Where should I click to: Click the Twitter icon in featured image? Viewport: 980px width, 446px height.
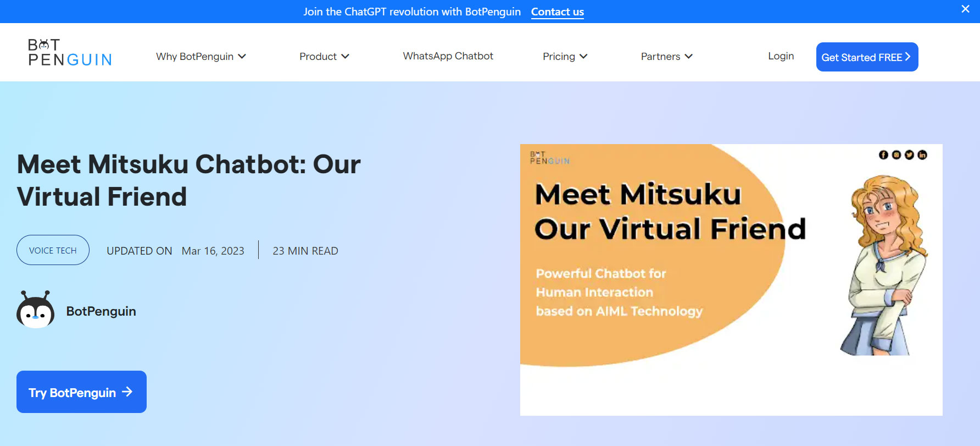909,155
